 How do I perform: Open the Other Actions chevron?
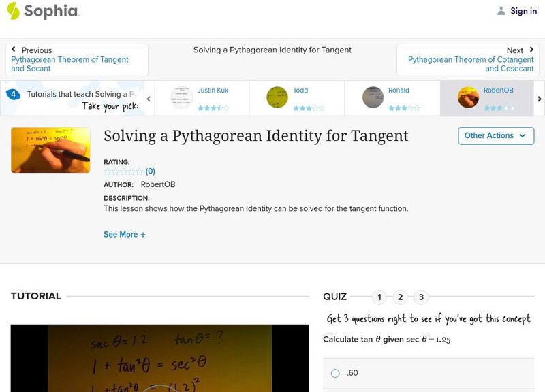point(522,135)
